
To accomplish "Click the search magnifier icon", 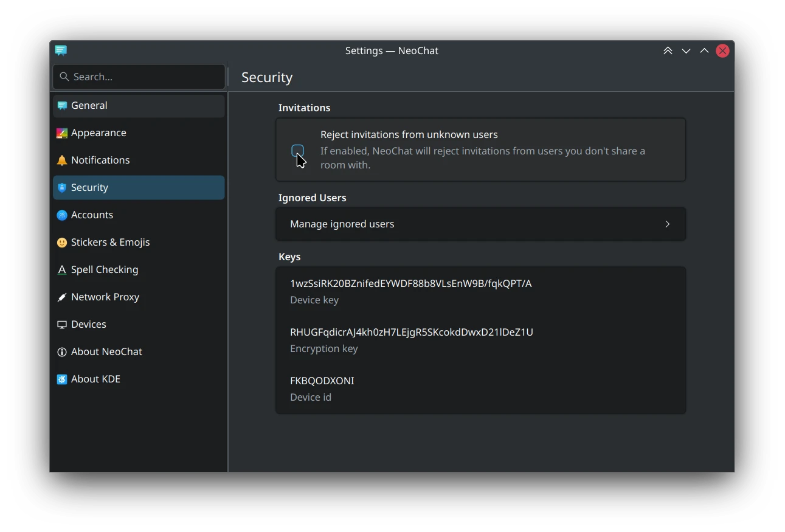I will [64, 77].
